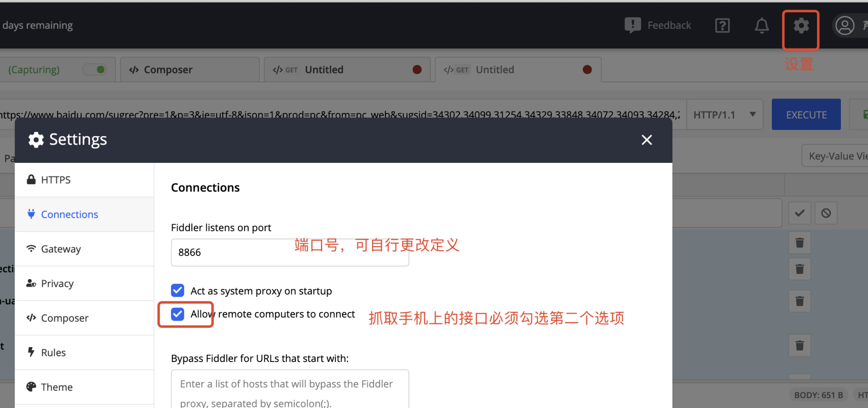Click the Feedback icon in toolbar
Screen dimensions: 868x408
coord(632,25)
